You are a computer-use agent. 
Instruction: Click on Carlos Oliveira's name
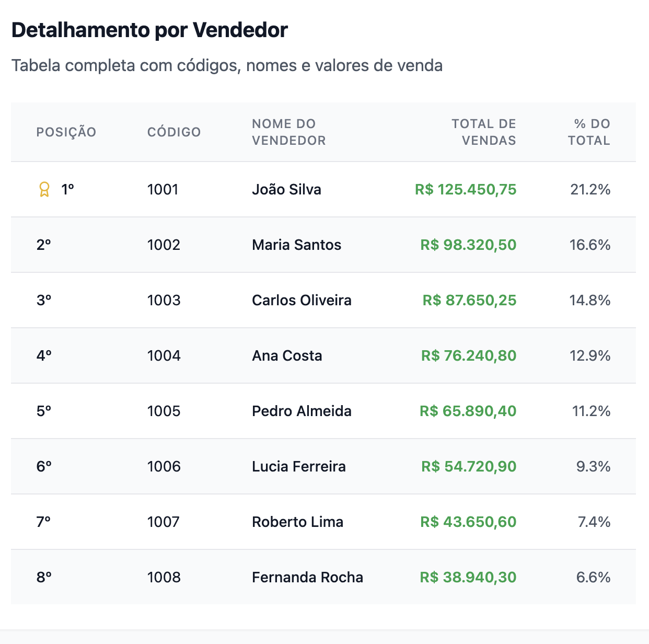302,300
